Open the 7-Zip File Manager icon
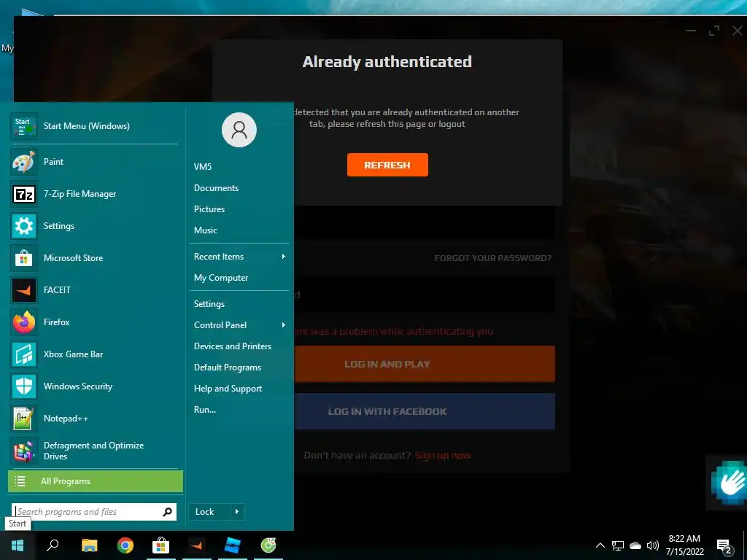 point(23,194)
